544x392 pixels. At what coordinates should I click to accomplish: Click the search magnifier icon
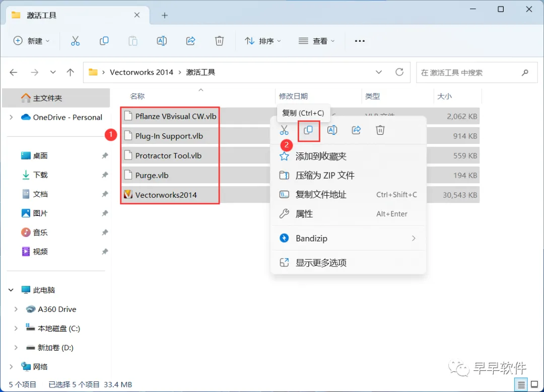coord(525,72)
